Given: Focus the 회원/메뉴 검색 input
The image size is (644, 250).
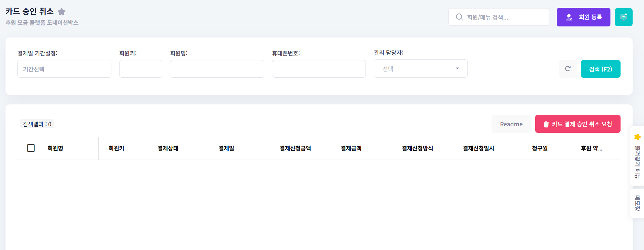Looking at the screenshot, I should (499, 17).
